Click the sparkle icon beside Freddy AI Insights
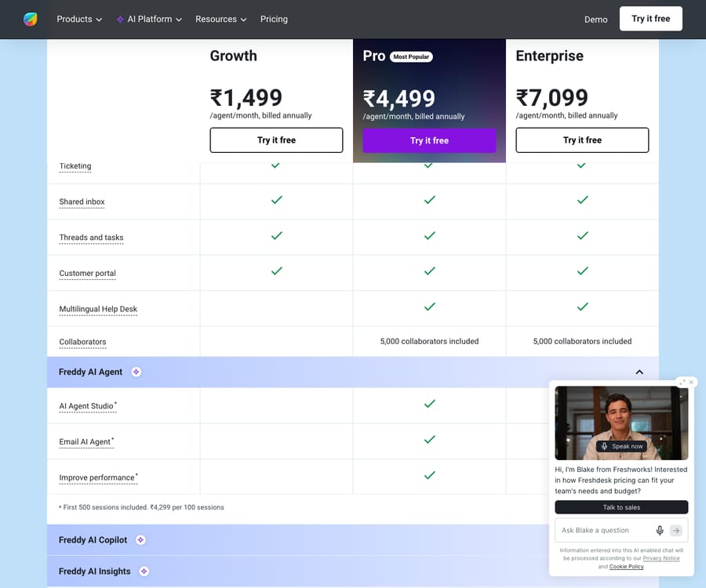Image resolution: width=706 pixels, height=588 pixels. (x=144, y=571)
